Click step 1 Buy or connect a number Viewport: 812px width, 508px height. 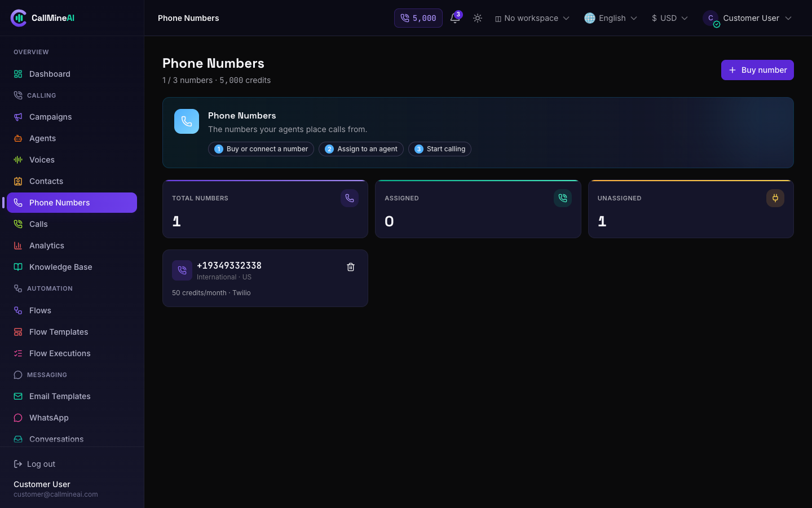pos(261,149)
